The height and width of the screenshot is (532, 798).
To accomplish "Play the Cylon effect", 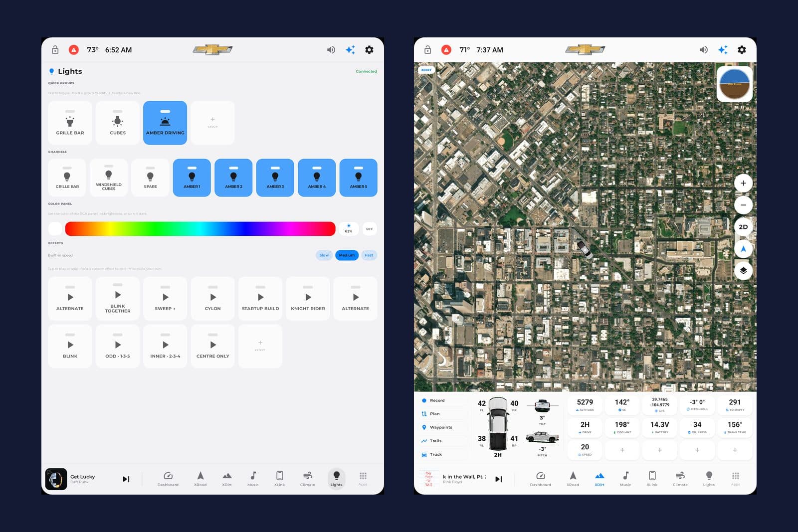I will [x=212, y=299].
